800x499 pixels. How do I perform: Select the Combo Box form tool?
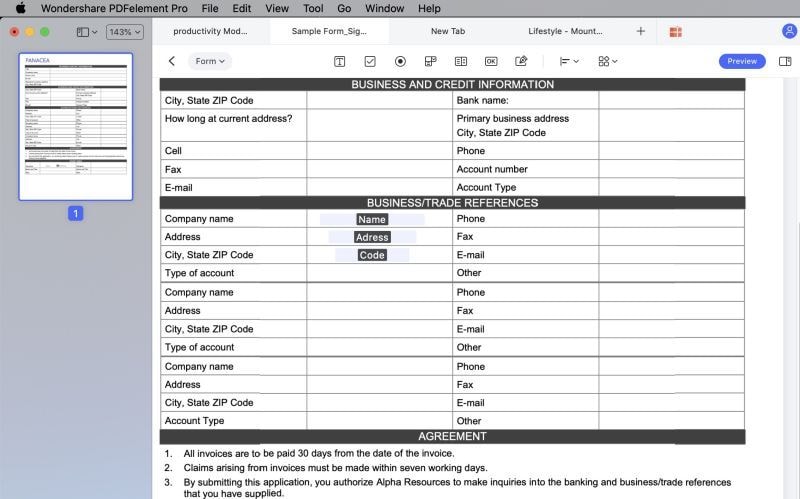click(x=431, y=61)
